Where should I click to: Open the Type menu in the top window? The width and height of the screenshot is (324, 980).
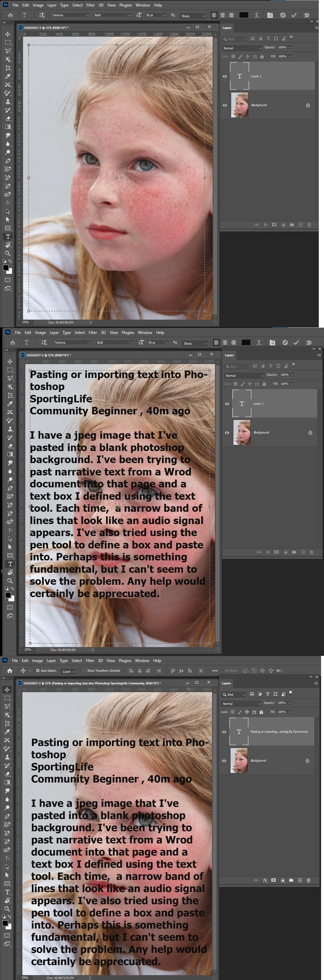(64, 5)
